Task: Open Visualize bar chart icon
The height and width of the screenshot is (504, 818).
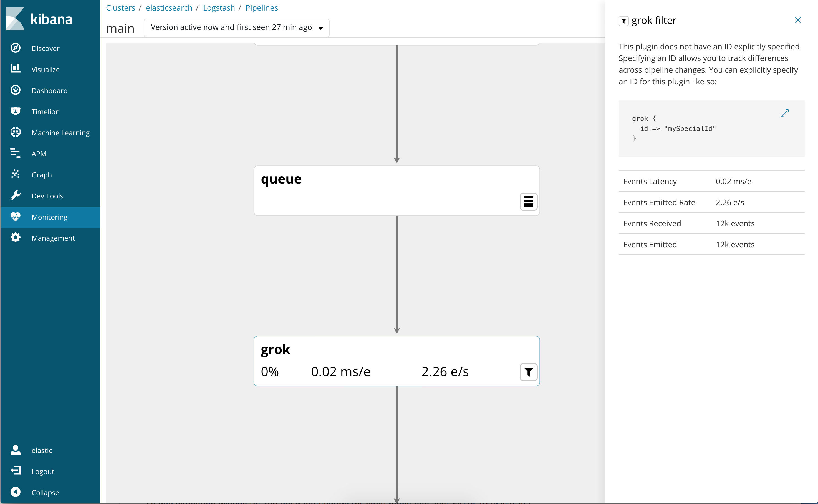Action: pos(15,69)
